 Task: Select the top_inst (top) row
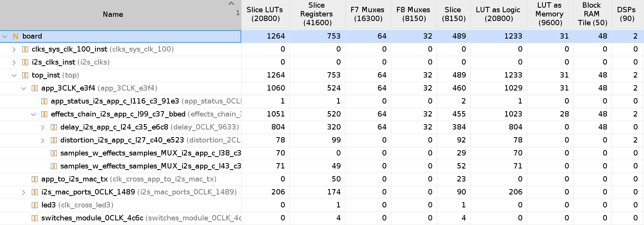coord(55,75)
